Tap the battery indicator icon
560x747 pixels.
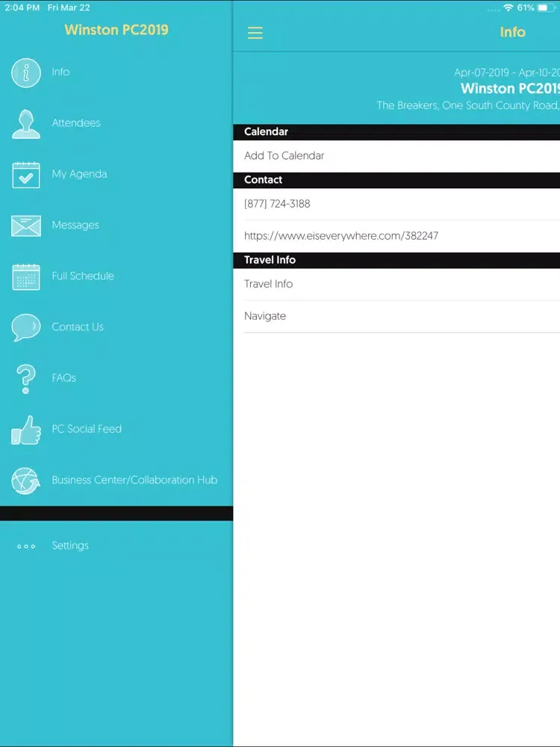[x=547, y=7]
